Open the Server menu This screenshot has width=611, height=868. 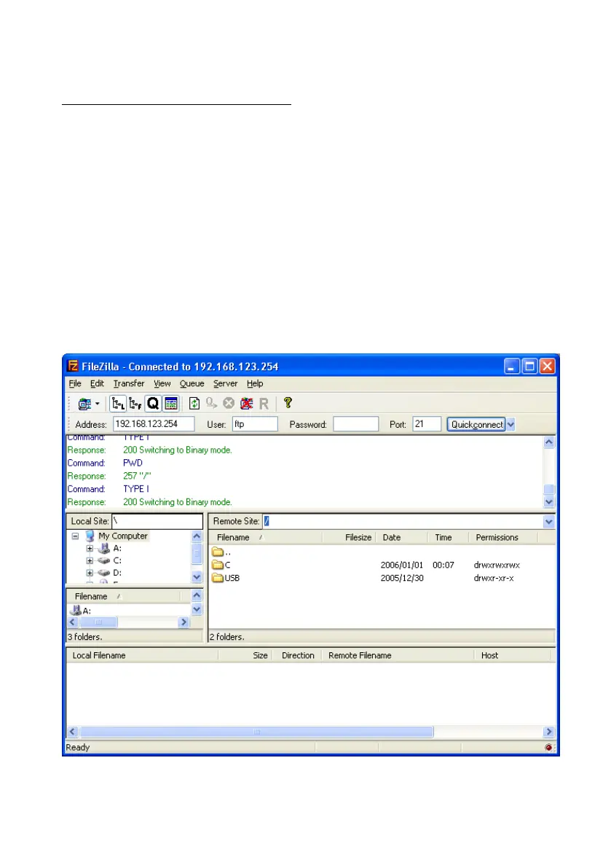click(x=225, y=383)
